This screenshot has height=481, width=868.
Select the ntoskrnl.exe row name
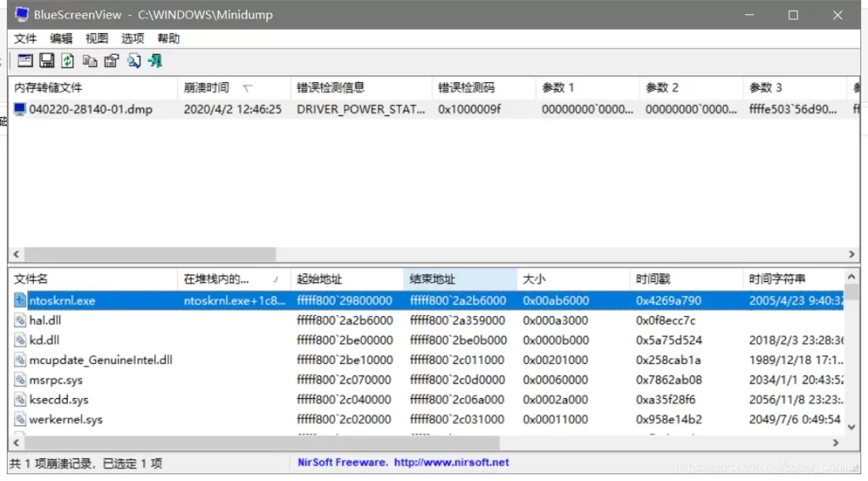click(x=62, y=301)
